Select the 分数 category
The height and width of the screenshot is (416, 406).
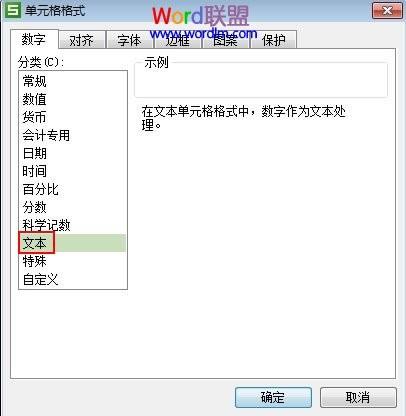pyautogui.click(x=73, y=207)
